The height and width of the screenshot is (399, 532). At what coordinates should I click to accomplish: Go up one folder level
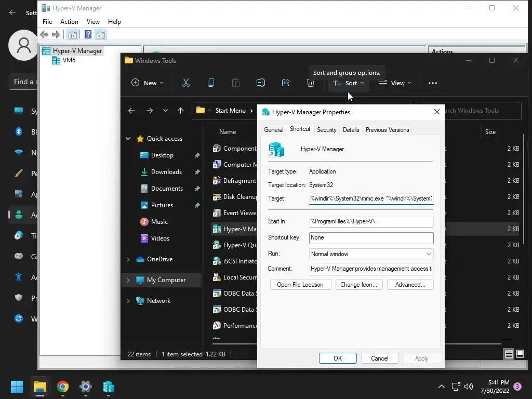click(180, 111)
